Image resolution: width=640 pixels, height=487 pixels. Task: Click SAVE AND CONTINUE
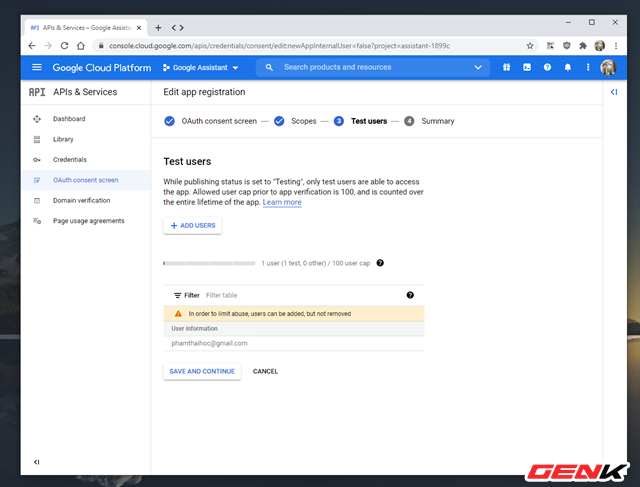pos(202,371)
